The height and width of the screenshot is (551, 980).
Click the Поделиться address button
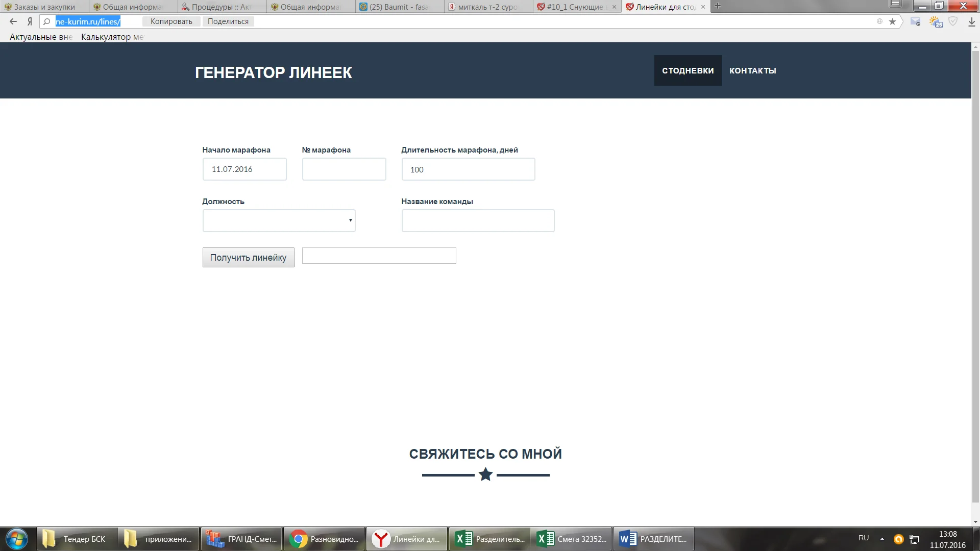point(228,21)
